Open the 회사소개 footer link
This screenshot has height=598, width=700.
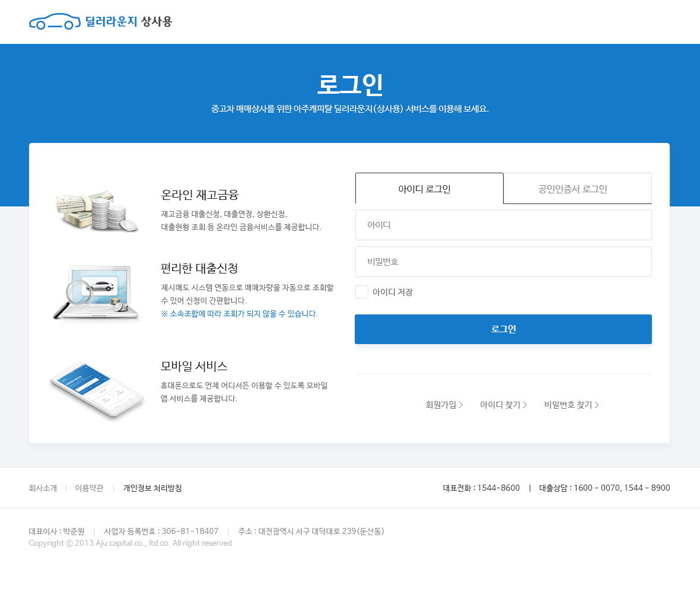43,488
